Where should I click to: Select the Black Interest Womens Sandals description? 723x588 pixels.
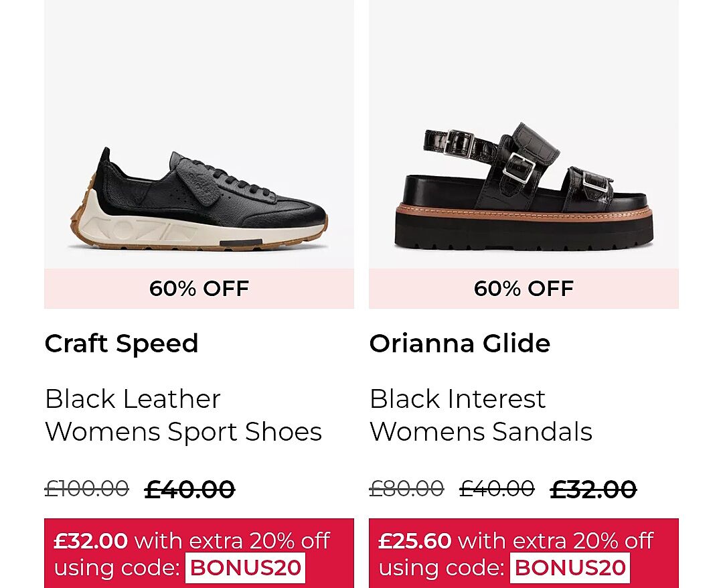click(481, 415)
